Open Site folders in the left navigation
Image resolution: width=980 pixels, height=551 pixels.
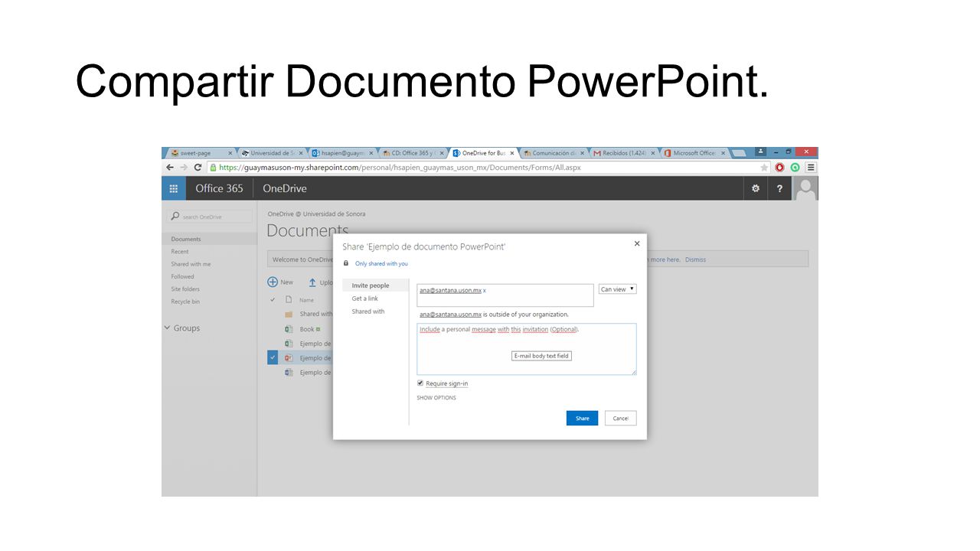(x=185, y=289)
